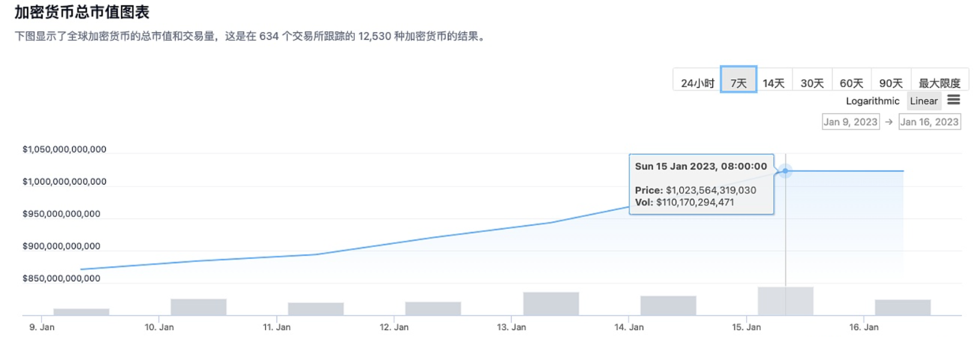Show the 90天 time range
Image resolution: width=980 pixels, height=337 pixels.
(x=890, y=83)
